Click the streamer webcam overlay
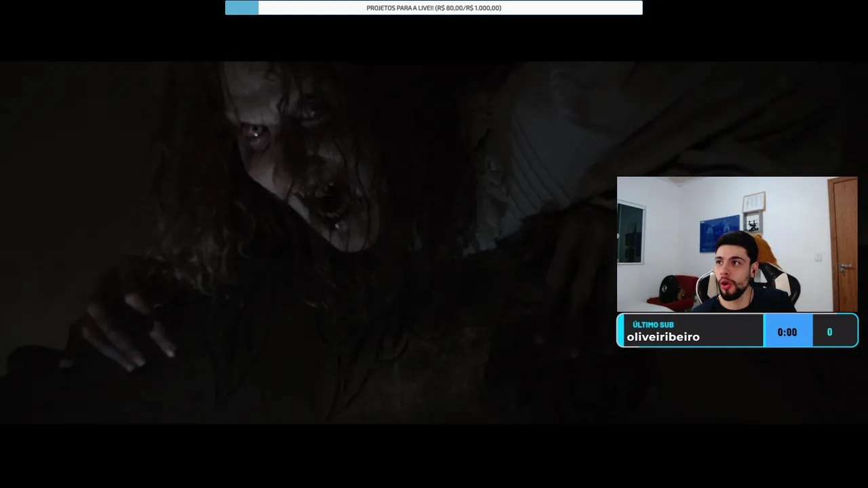This screenshot has height=488, width=868. click(x=737, y=244)
